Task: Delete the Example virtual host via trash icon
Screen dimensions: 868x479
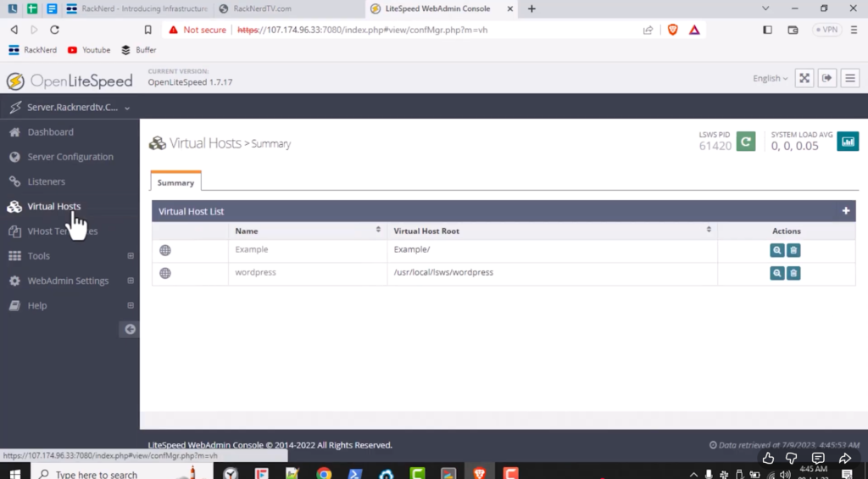Action: click(793, 250)
